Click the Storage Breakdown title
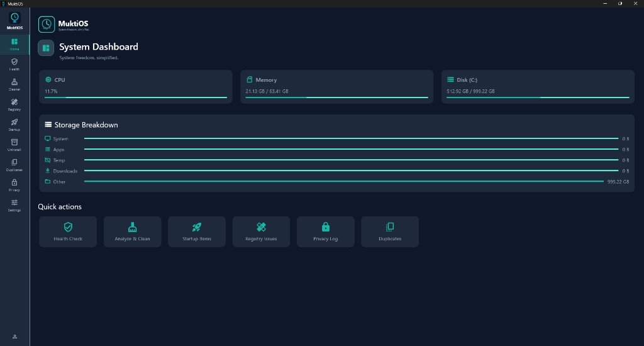 [x=86, y=125]
